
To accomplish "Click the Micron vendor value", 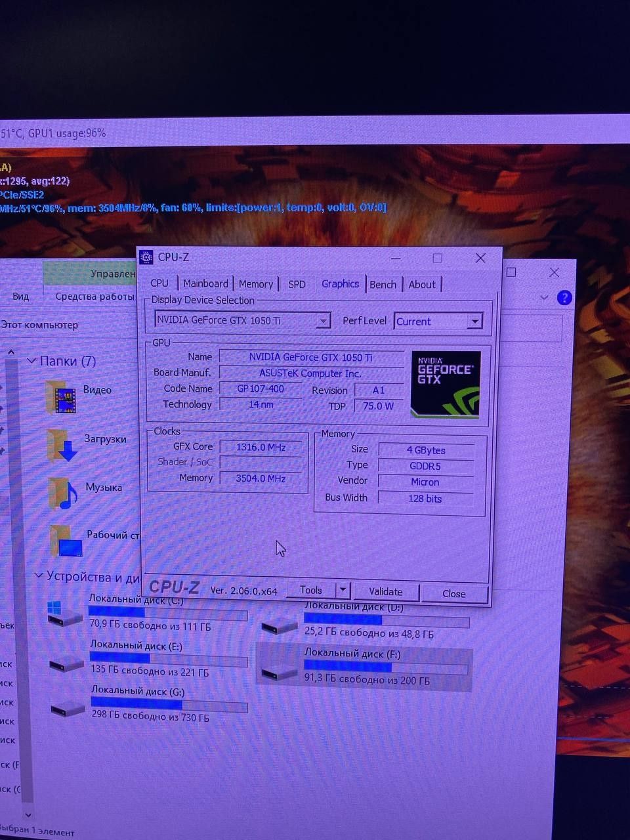I will pos(426,482).
